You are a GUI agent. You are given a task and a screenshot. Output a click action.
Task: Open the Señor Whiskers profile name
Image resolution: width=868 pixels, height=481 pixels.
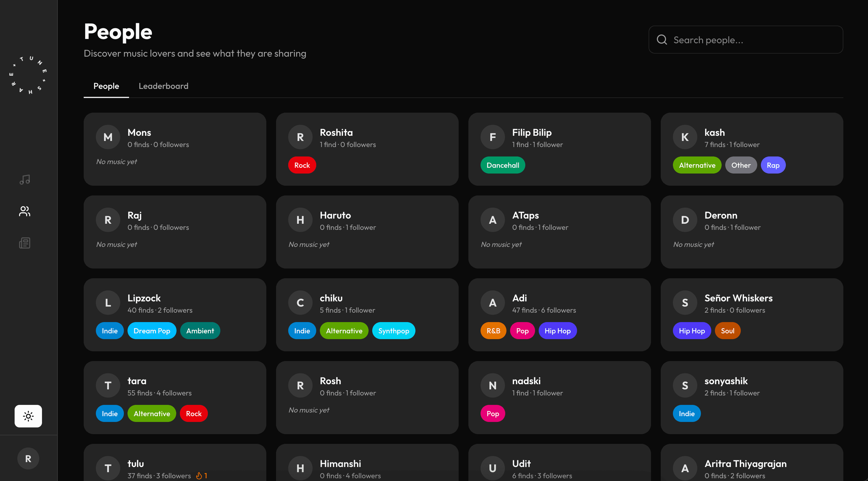tap(738, 298)
